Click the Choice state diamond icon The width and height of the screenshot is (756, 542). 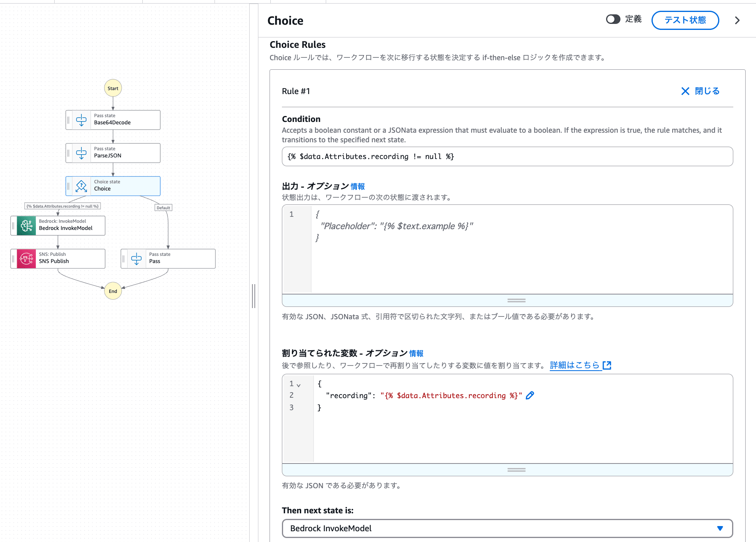81,186
